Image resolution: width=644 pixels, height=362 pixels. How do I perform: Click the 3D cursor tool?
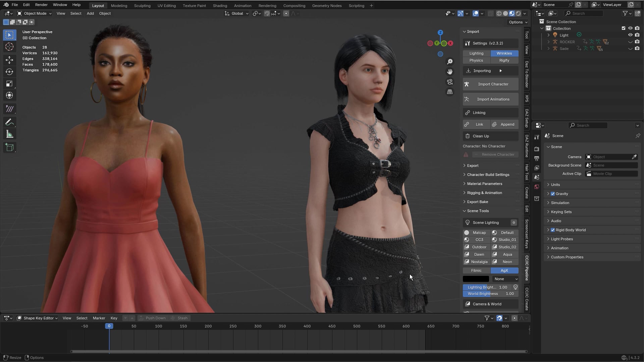click(9, 47)
